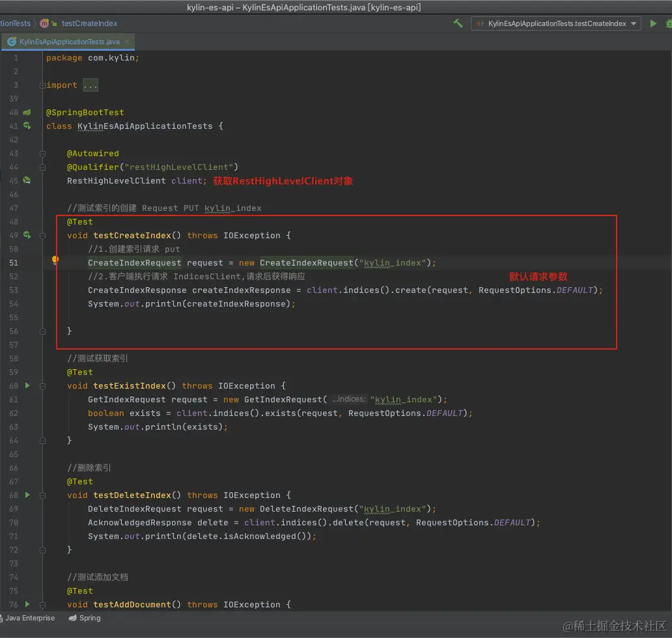Click the run test gutter icon at line 49
672x638 pixels.
[x=27, y=235]
